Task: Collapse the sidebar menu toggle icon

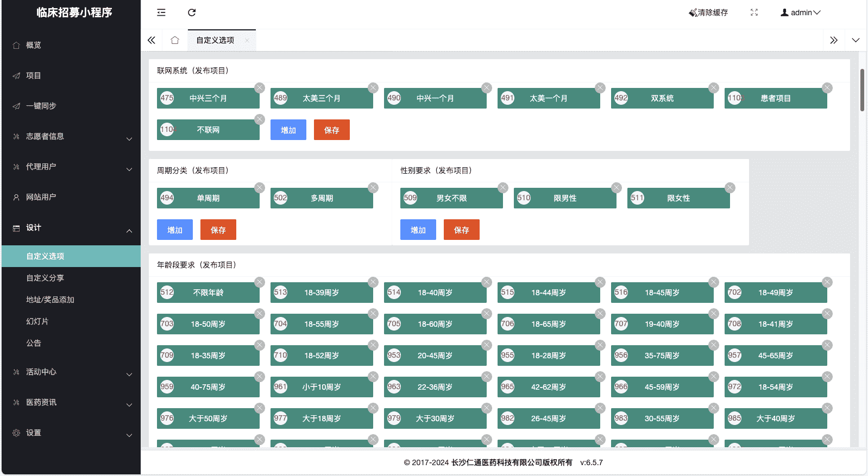Action: coord(161,12)
